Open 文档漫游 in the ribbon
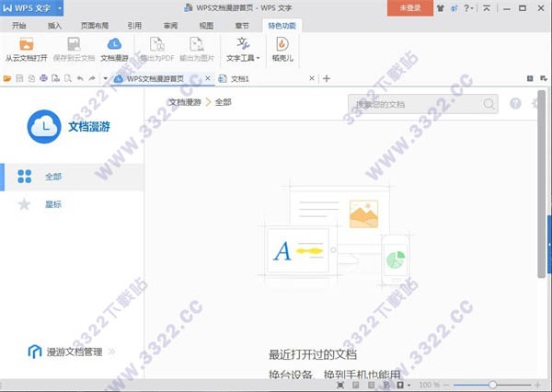This screenshot has width=552, height=392. coord(114,50)
